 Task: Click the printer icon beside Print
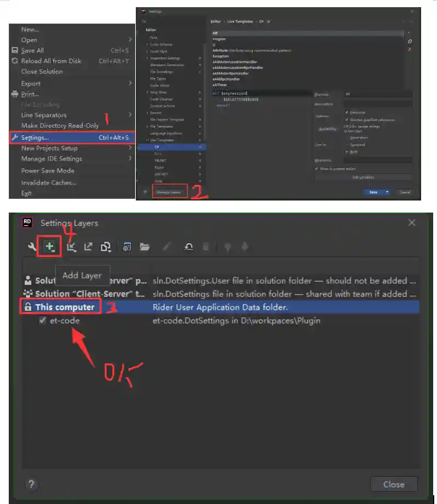point(15,94)
